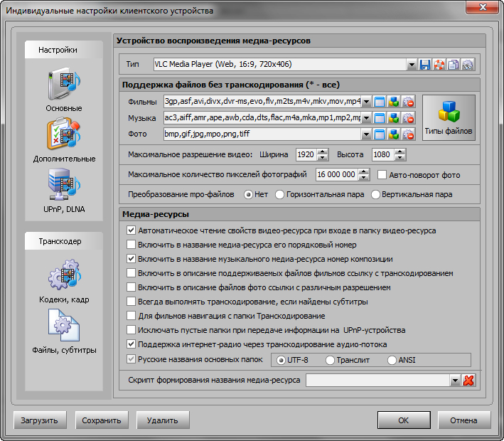This screenshot has width=504, height=441.
Task: Enable the Авто-поворот фото checkbox
Action: (x=382, y=175)
